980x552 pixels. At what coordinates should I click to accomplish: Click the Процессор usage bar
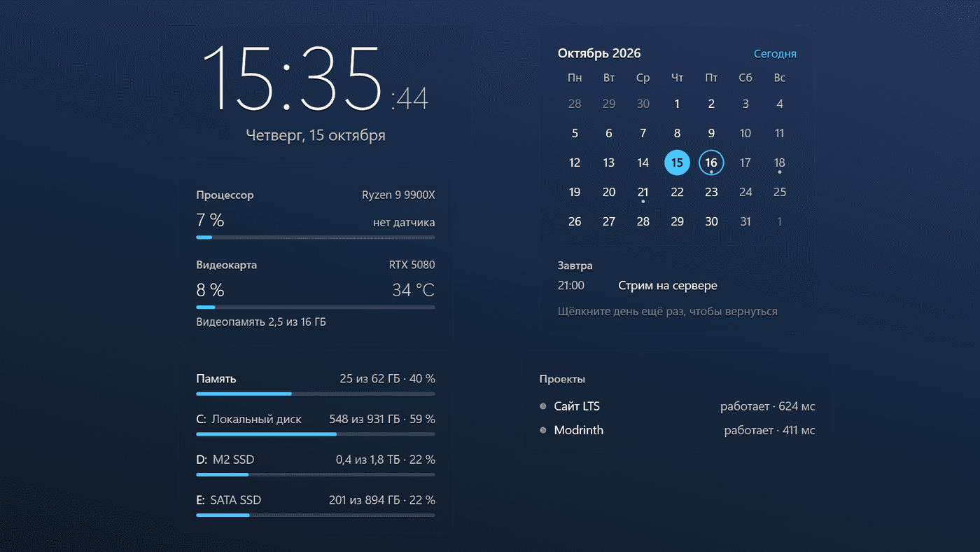coord(316,237)
